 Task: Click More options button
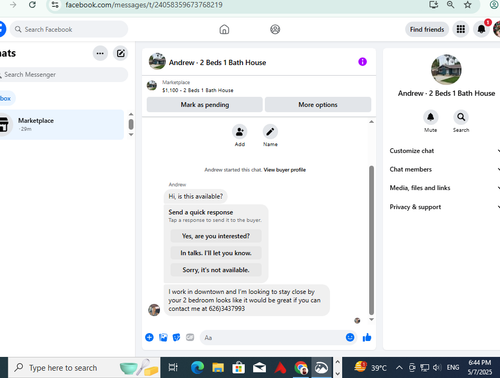click(x=318, y=105)
